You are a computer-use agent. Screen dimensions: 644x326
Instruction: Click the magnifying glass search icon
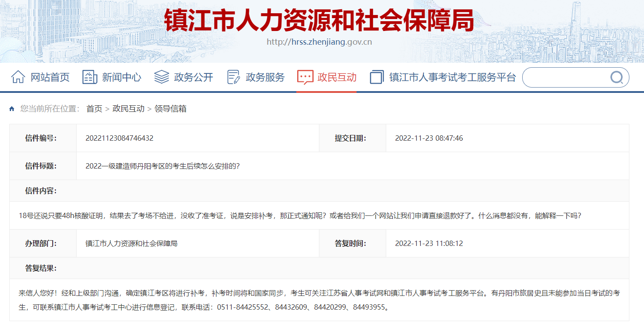point(617,77)
